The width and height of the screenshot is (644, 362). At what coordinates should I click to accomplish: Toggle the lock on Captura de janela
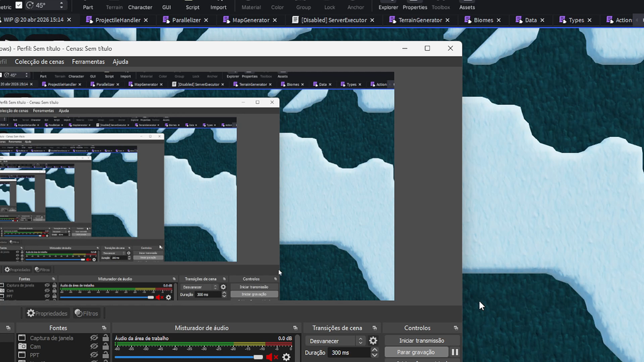[106, 337]
